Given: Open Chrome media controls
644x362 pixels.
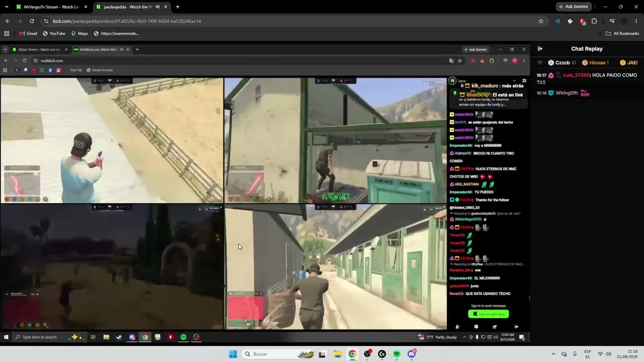Looking at the screenshot, I should click(612, 21).
